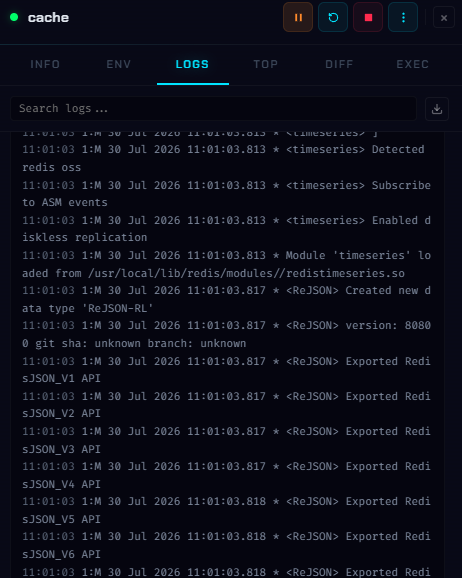Select log line 'Exported RedisJSON_V4 API'
Image resolution: width=462 pixels, height=578 pixels.
pos(226,475)
